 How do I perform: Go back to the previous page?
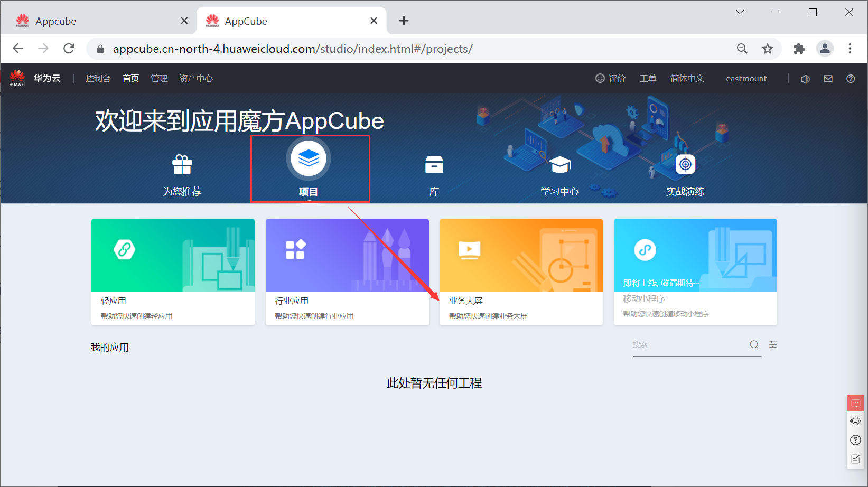pyautogui.click(x=18, y=49)
